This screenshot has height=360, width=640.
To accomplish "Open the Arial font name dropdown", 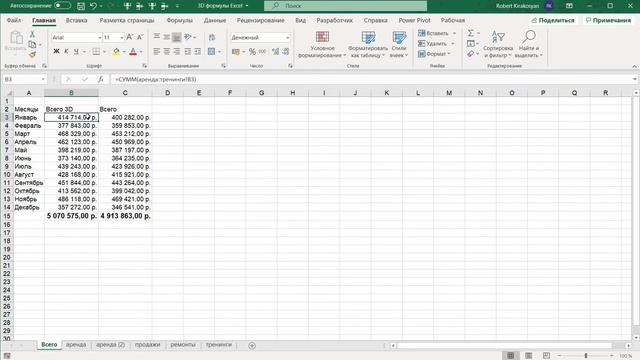I will (x=100, y=38).
